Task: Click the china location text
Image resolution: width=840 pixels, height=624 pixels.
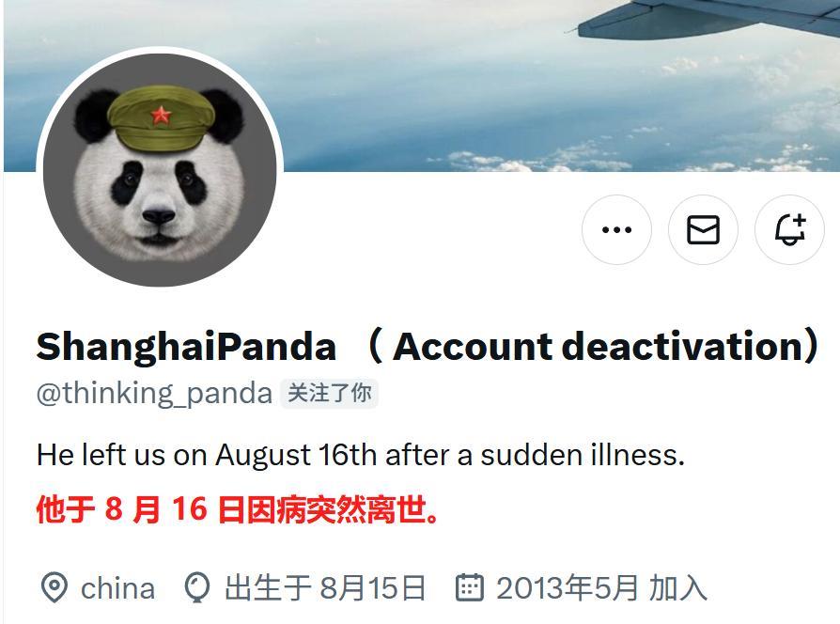Action: [x=117, y=588]
